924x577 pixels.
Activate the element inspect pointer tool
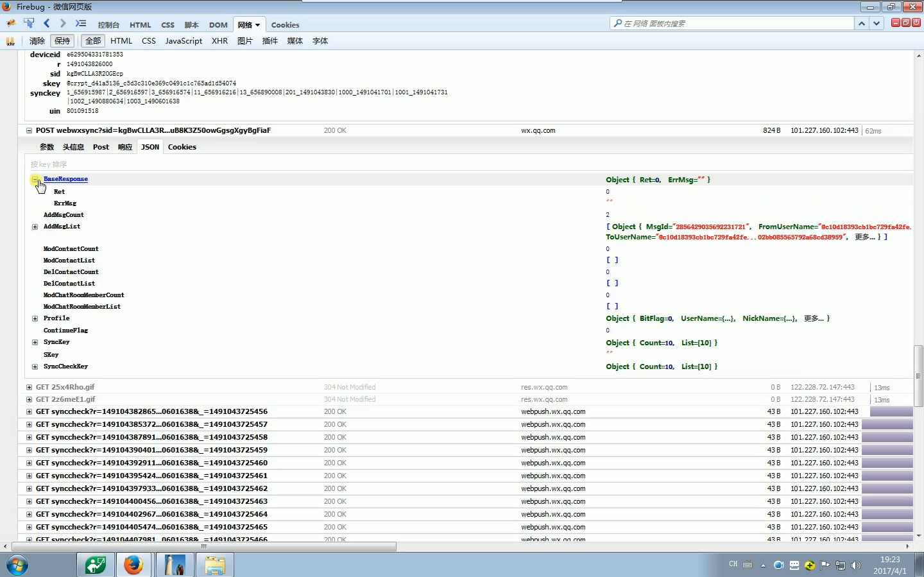pos(29,23)
